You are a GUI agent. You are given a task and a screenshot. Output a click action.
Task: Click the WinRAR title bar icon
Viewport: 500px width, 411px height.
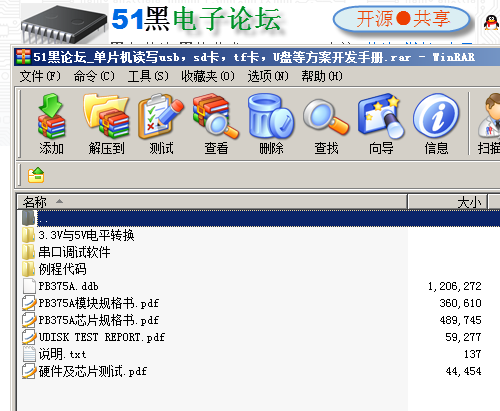(23, 57)
